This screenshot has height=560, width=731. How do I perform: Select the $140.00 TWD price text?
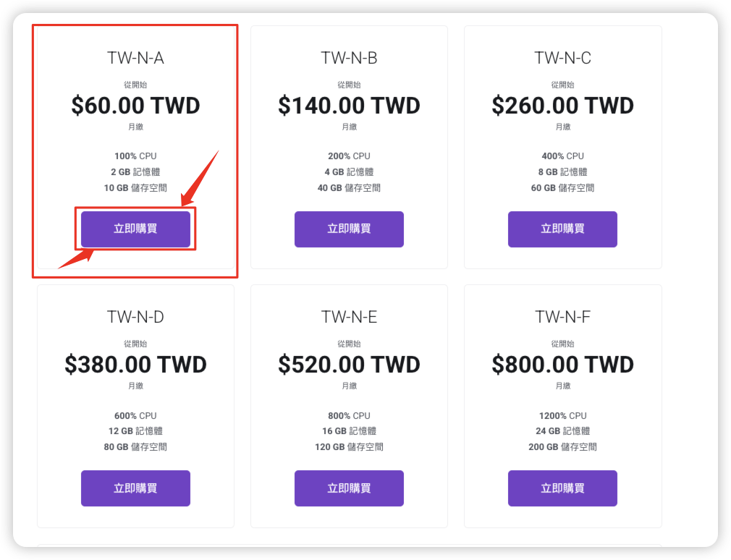tap(349, 106)
